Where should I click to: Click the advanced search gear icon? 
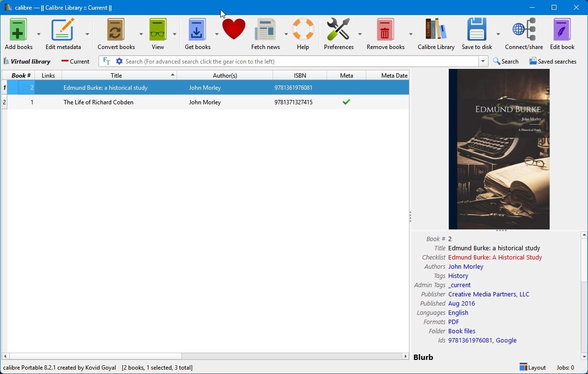click(119, 62)
